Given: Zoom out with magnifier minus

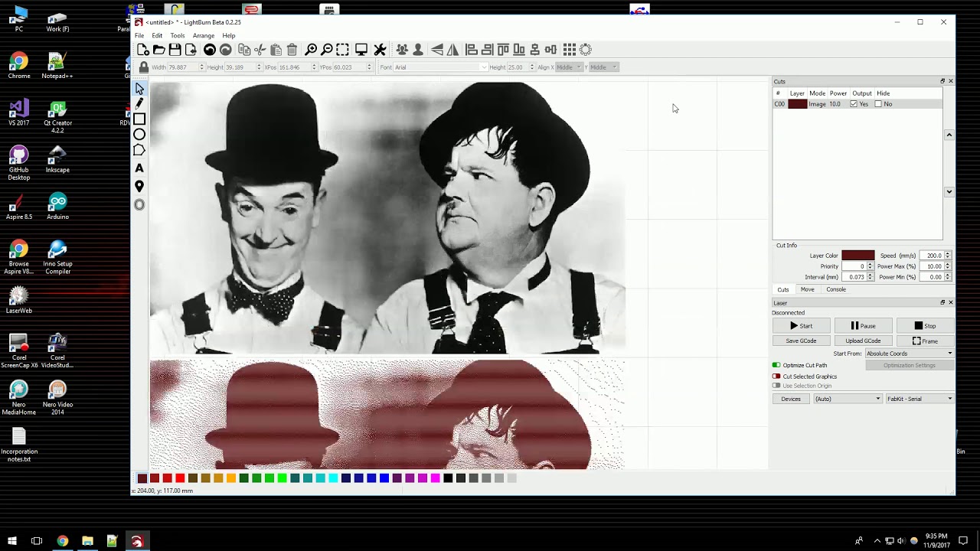Looking at the screenshot, I should pos(327,50).
